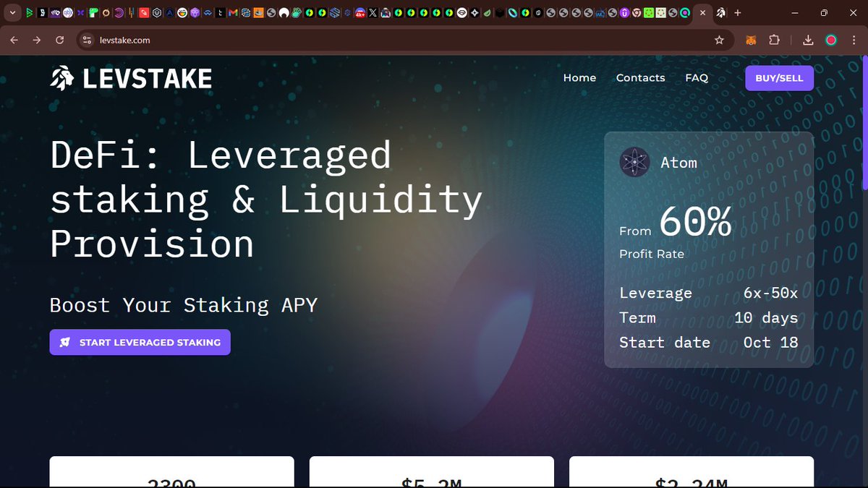868x488 pixels.
Task: Reload the levstake.com page
Action: [x=60, y=40]
